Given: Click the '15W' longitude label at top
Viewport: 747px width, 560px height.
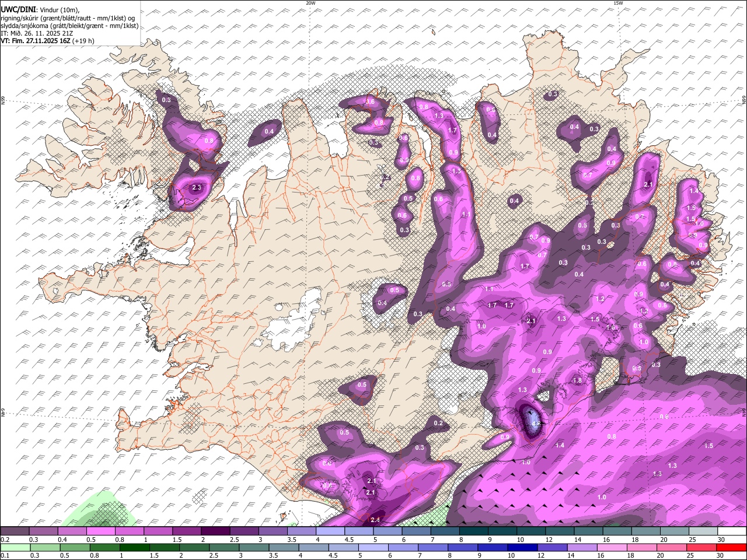Looking at the screenshot, I should (x=618, y=3).
